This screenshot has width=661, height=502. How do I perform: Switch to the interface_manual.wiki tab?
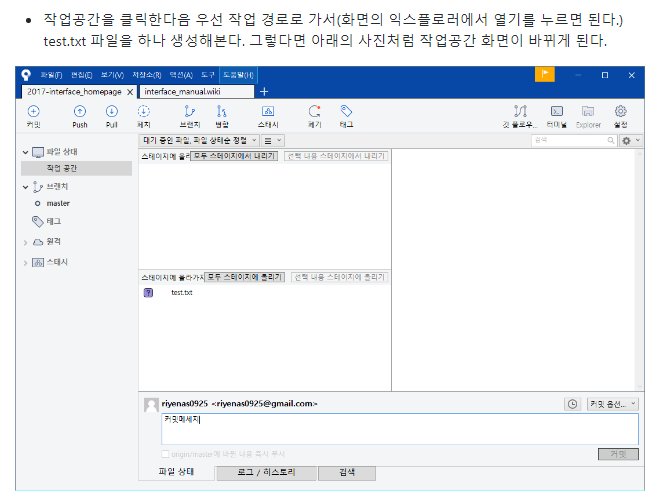pos(197,91)
